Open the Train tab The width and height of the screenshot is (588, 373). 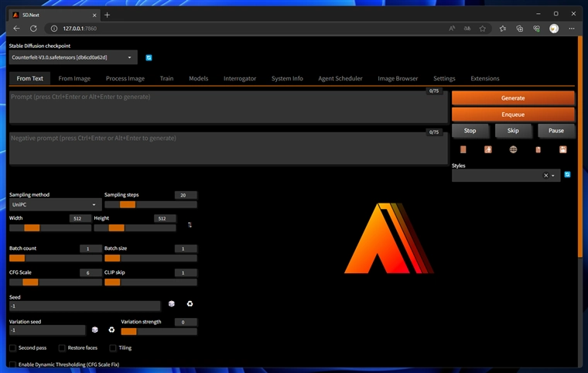click(166, 78)
